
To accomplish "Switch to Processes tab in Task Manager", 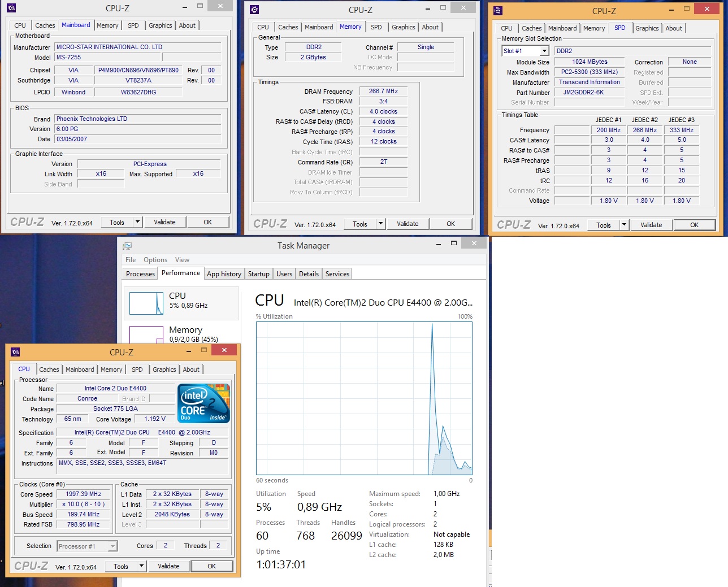I will (x=140, y=274).
